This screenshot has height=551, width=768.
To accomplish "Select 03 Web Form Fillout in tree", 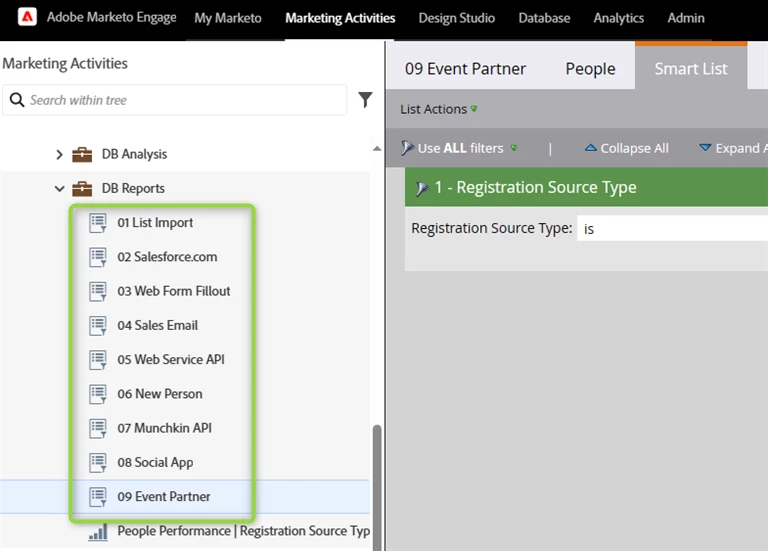I will [x=173, y=291].
